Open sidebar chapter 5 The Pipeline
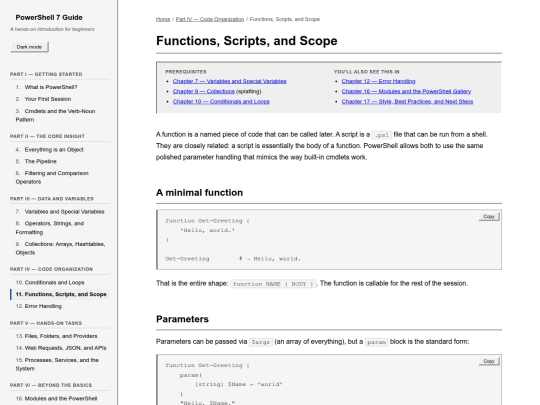This screenshot has height=405, width=540. tap(60, 161)
